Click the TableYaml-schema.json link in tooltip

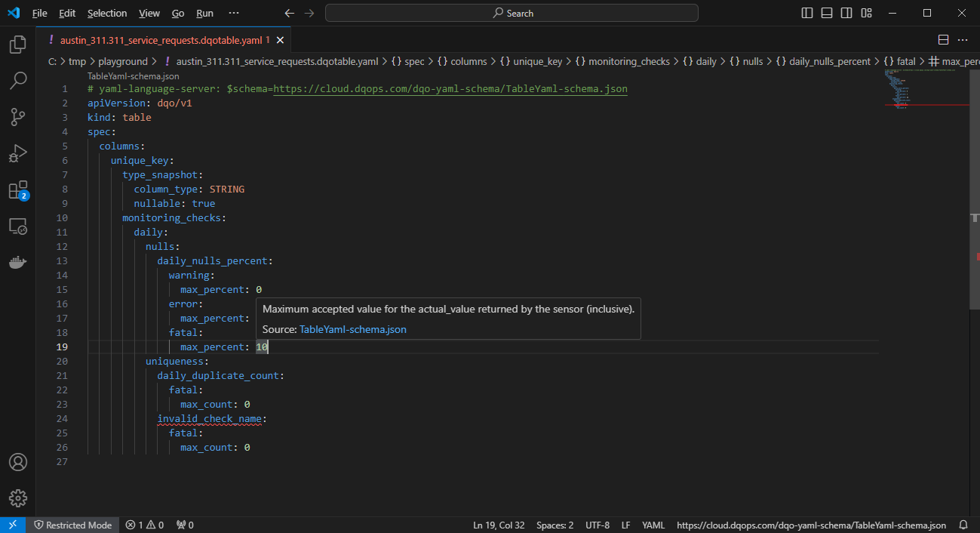[352, 329]
